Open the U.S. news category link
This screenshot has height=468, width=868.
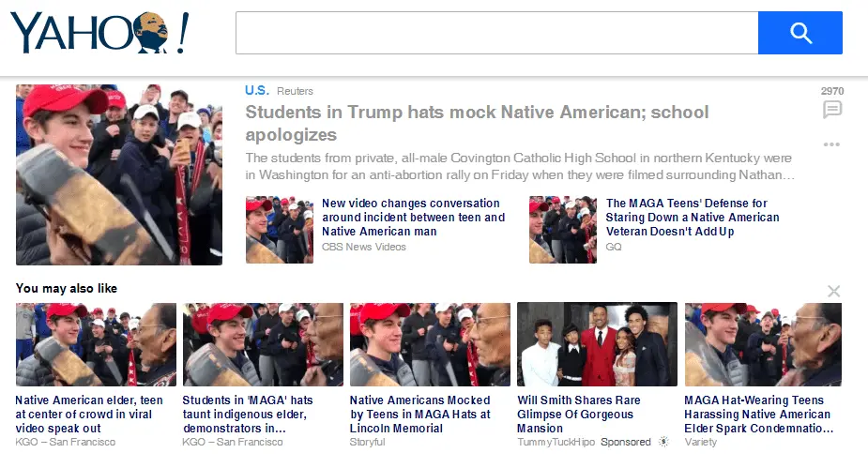coord(257,90)
